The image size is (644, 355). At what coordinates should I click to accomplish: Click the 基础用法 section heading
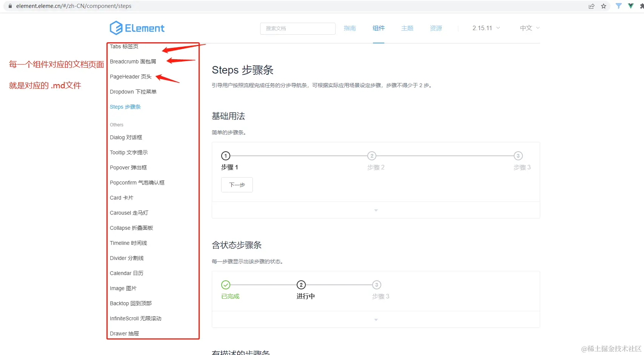coord(228,116)
